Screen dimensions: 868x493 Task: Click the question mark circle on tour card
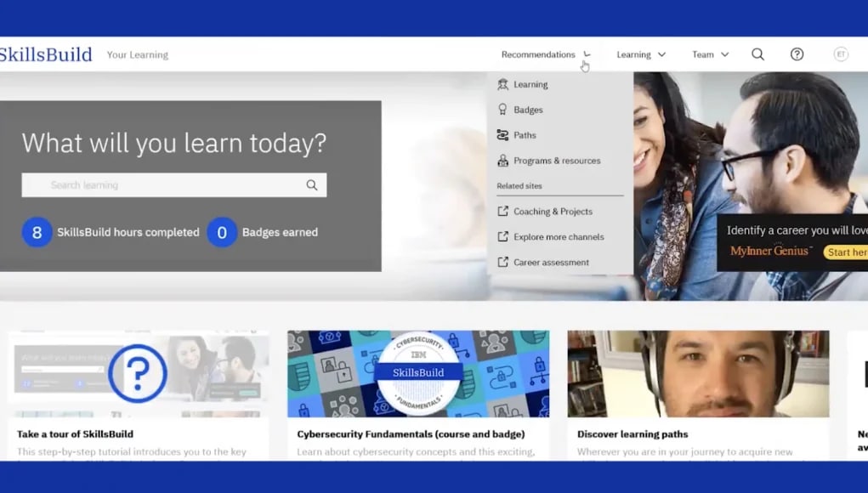click(138, 373)
